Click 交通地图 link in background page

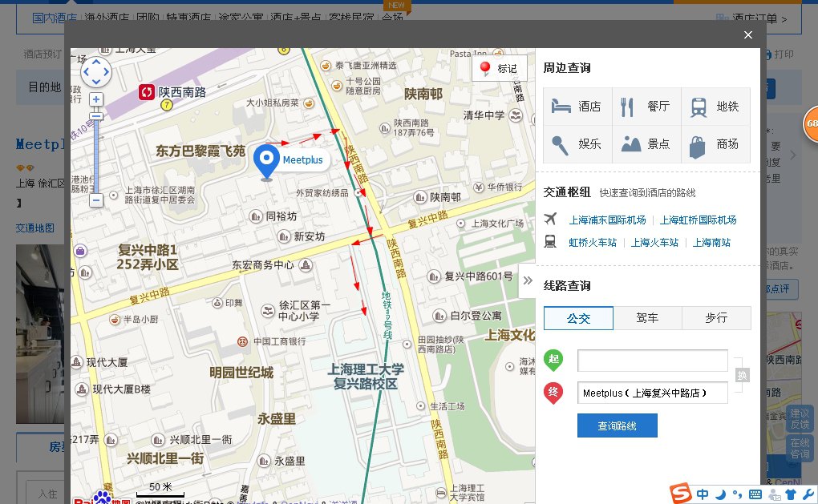tap(35, 228)
